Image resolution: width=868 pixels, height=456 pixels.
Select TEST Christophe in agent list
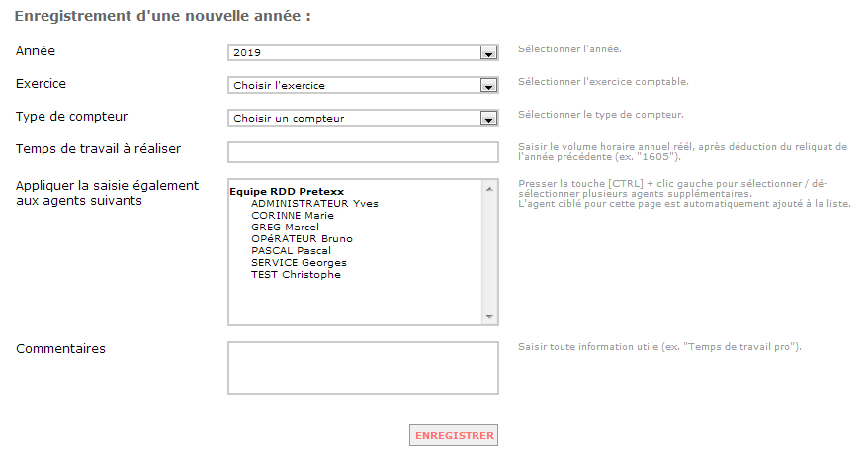pyautogui.click(x=296, y=275)
